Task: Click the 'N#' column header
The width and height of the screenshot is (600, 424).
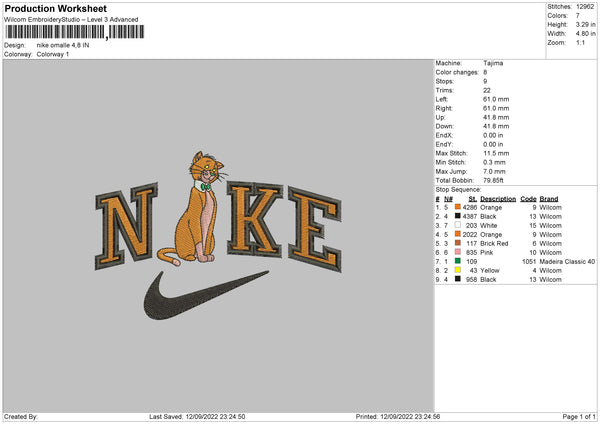Action: pos(448,199)
